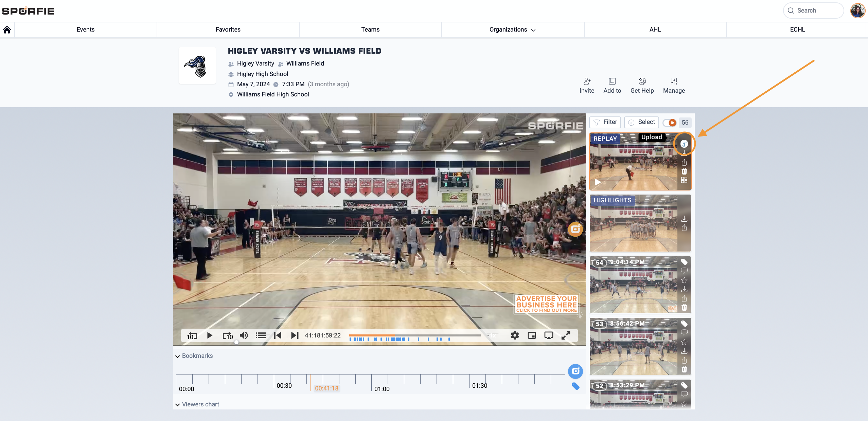Enter fullscreen mode in video player

tap(566, 336)
